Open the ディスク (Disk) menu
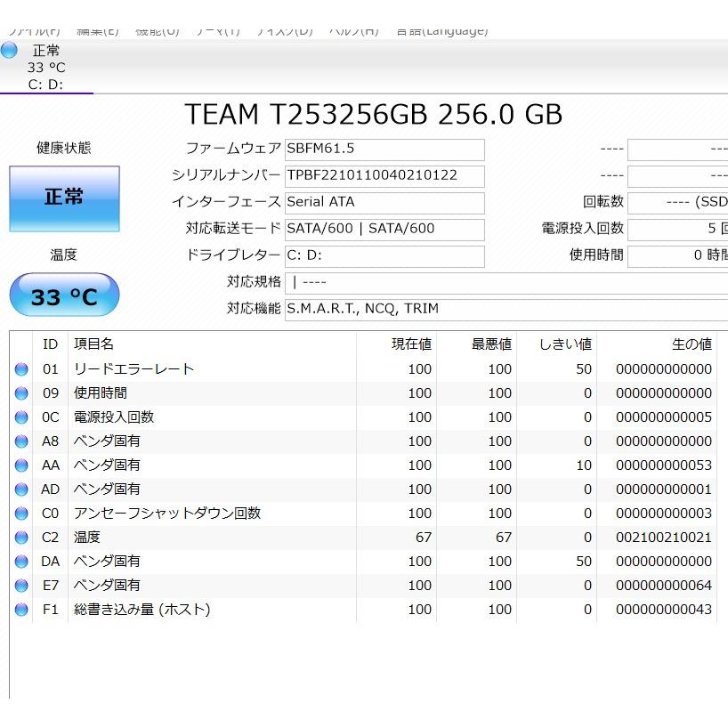 [284, 31]
